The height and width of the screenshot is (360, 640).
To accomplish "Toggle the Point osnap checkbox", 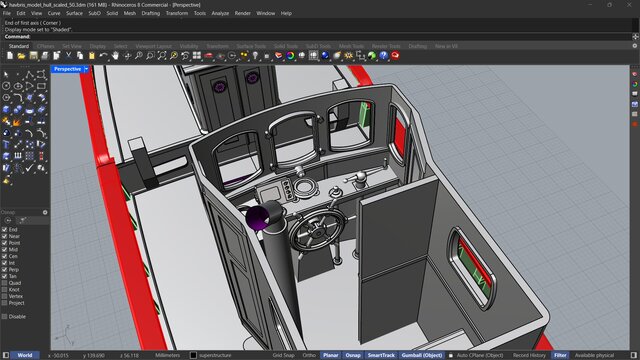I will tap(4, 243).
